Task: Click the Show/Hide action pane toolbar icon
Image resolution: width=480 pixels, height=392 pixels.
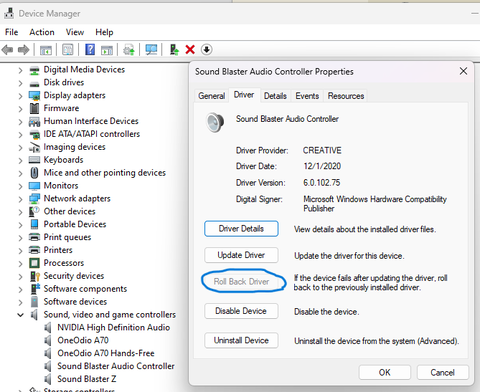Action: pyautogui.click(x=107, y=50)
